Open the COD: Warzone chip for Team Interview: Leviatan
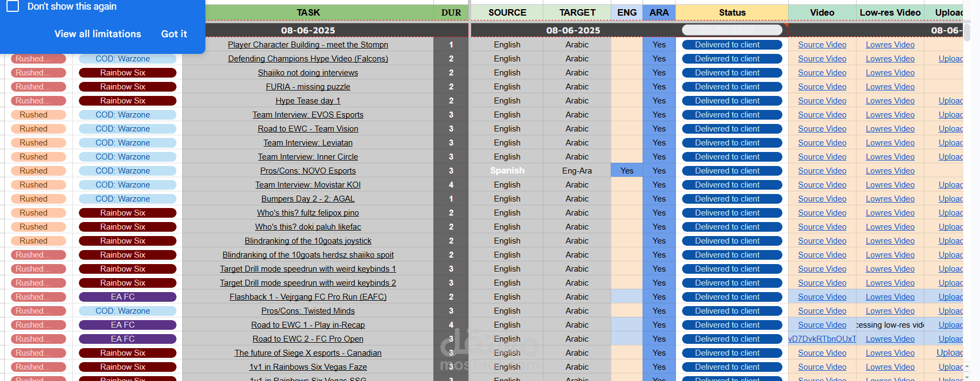 [x=128, y=143]
